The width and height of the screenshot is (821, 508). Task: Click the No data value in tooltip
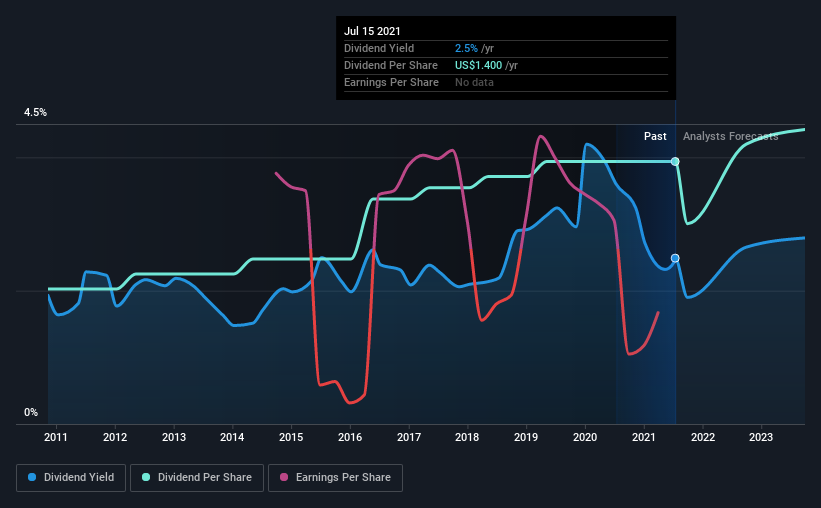pos(474,82)
